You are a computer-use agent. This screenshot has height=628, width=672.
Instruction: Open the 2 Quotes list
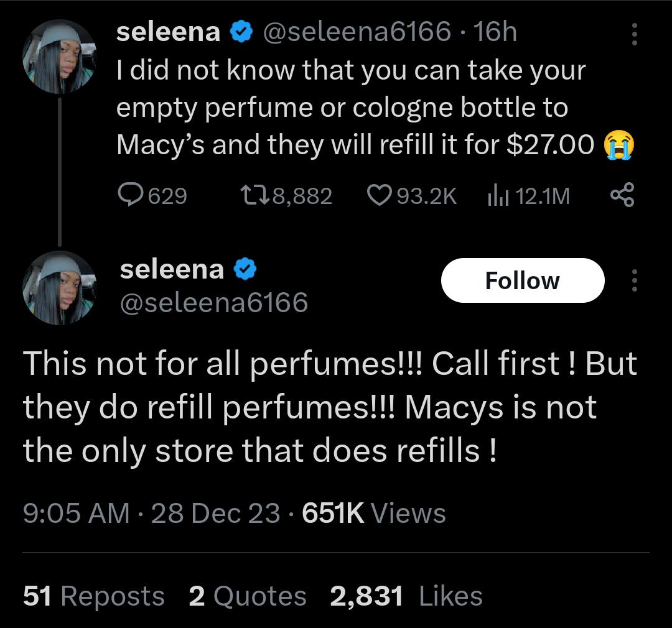tap(247, 595)
